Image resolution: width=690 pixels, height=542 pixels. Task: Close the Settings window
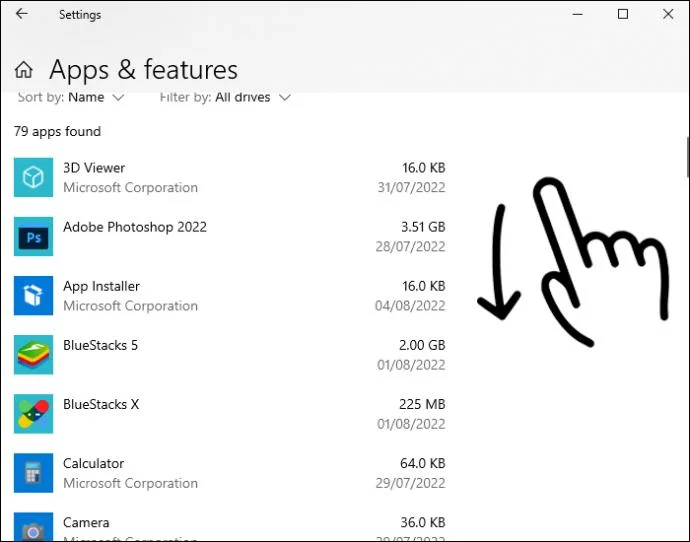coord(668,14)
